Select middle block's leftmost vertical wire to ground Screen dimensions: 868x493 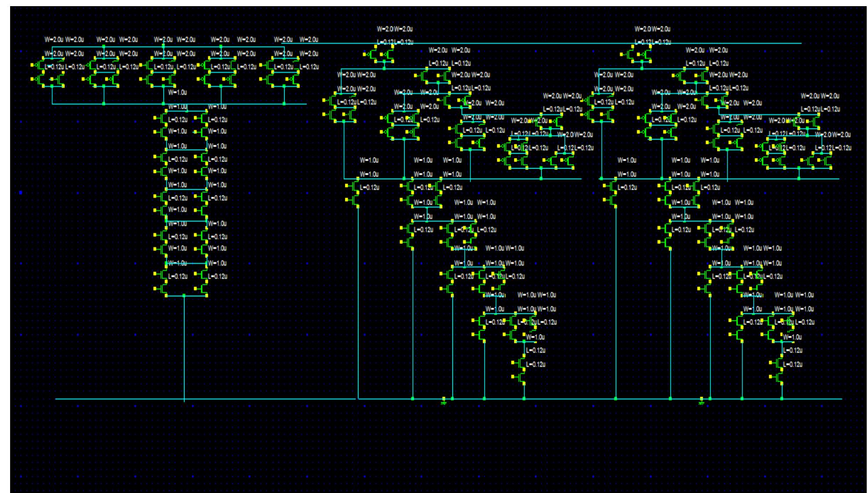358,303
